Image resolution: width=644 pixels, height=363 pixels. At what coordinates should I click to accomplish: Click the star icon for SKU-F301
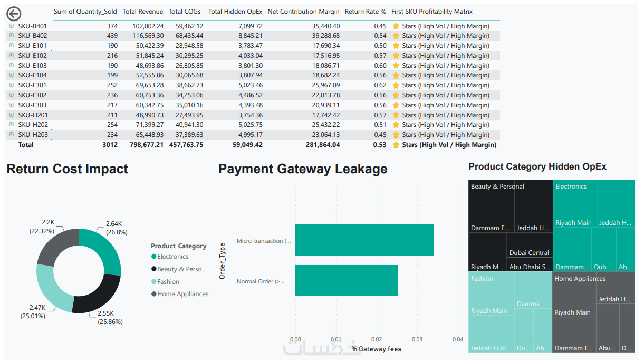coord(396,85)
